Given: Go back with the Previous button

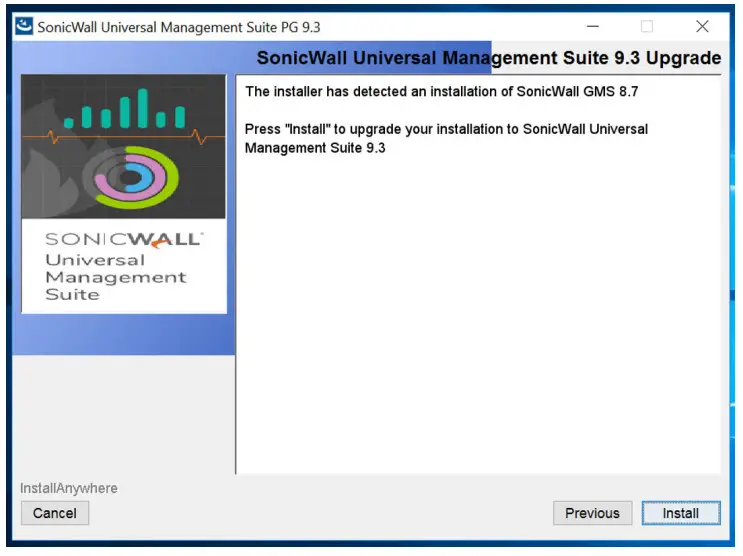Looking at the screenshot, I should 592,513.
